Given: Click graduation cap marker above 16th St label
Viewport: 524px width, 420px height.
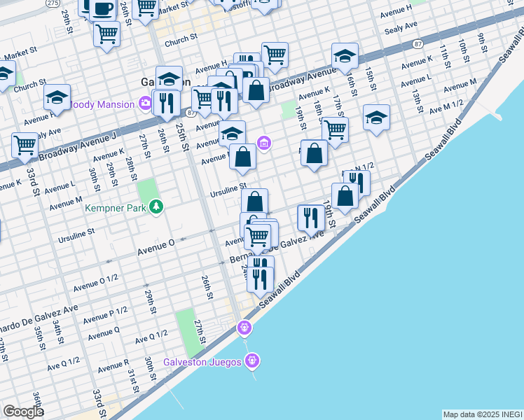Looking at the screenshot, I should 345,57.
